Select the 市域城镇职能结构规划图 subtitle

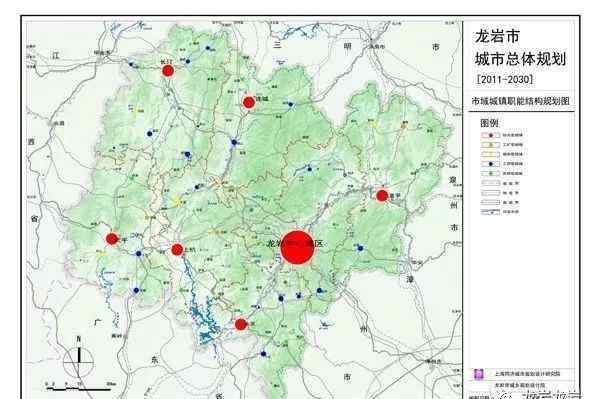coord(521,101)
